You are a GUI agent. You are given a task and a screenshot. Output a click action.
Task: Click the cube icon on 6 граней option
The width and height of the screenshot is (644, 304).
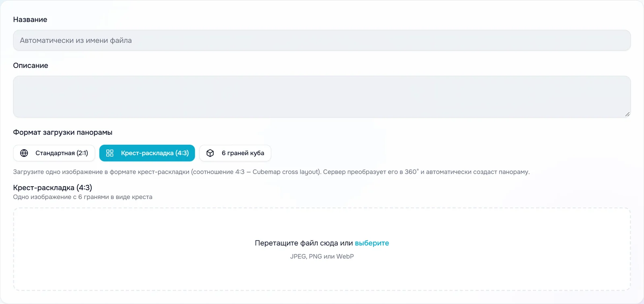coord(210,153)
